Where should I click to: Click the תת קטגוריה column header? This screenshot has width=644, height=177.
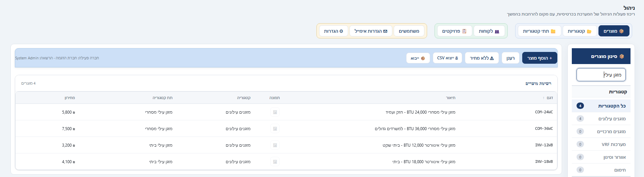(x=163, y=98)
